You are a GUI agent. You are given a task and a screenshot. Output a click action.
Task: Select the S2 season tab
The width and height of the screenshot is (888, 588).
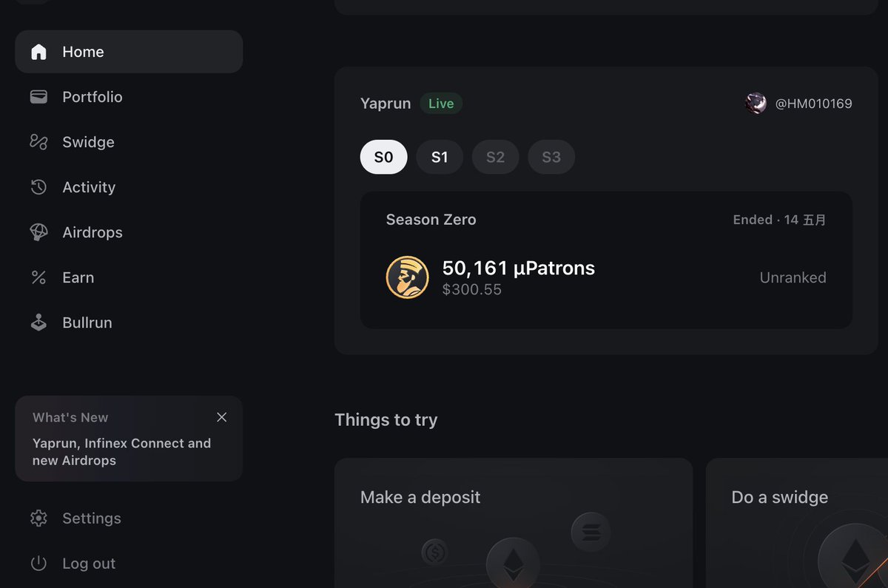coord(495,157)
